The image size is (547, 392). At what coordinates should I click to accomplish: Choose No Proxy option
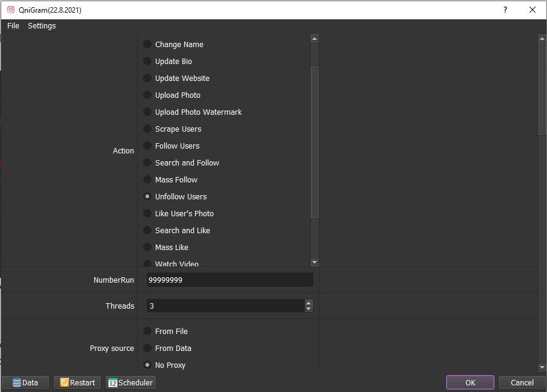click(164, 365)
